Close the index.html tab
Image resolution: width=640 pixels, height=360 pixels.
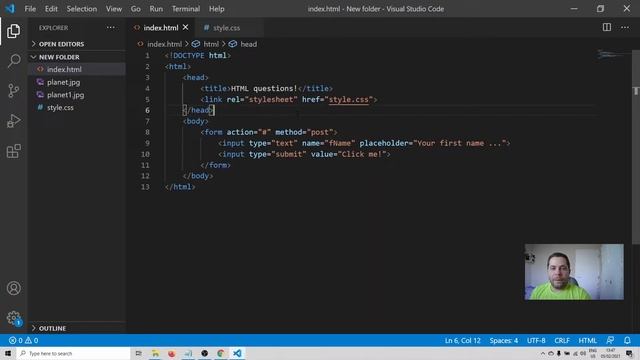186,27
